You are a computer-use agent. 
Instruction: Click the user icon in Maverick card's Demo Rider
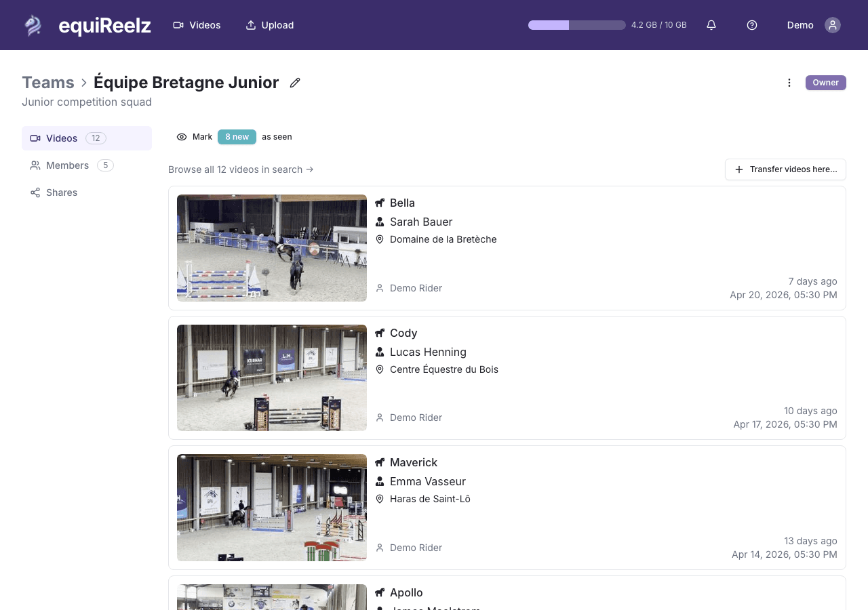[380, 548]
